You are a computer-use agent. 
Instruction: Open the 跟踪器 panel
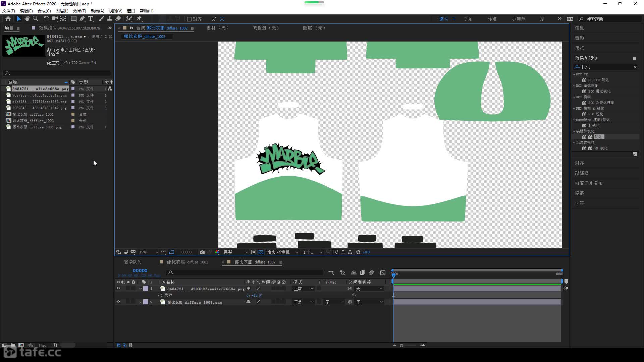[582, 173]
